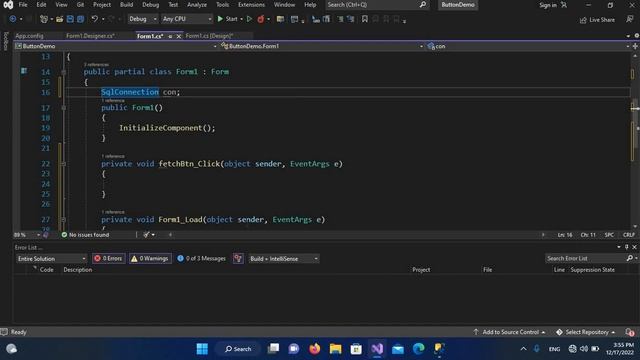Click the No issues found status indicator
This screenshot has height=360, width=640.
coord(85,235)
